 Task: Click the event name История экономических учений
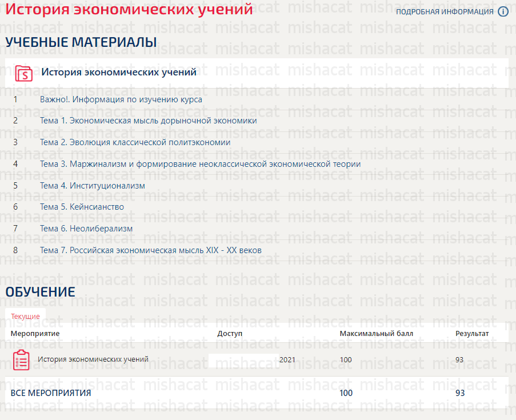pos(93,359)
